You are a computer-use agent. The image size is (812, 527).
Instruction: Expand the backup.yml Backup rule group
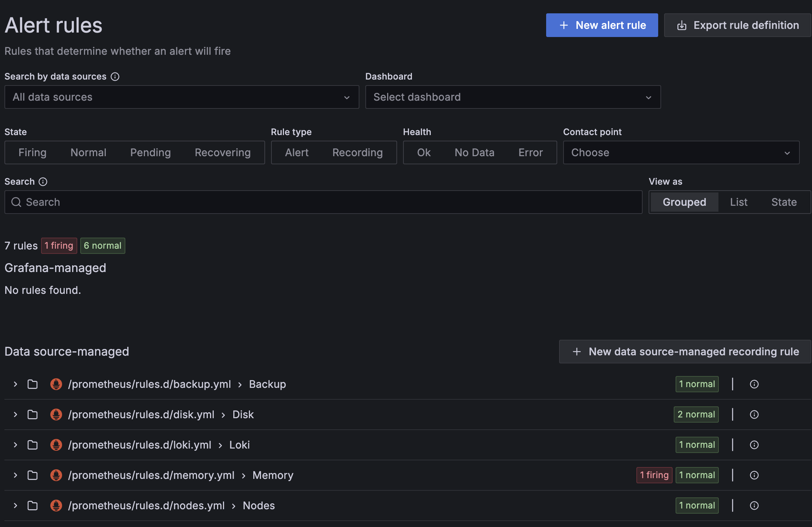pos(15,384)
